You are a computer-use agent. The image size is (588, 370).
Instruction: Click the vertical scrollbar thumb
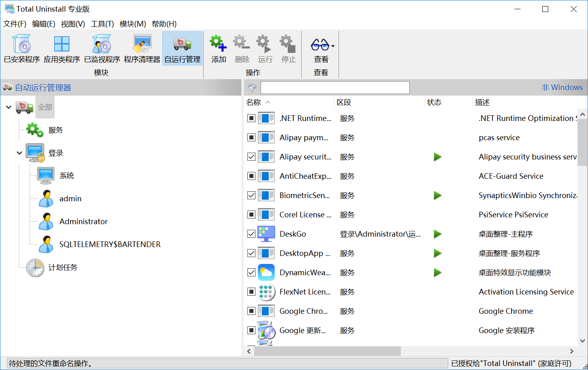582,142
